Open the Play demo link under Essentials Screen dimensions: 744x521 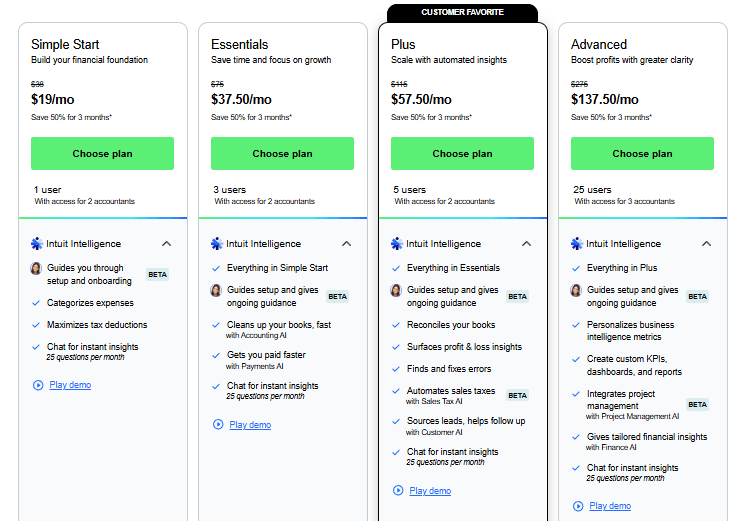pos(250,425)
